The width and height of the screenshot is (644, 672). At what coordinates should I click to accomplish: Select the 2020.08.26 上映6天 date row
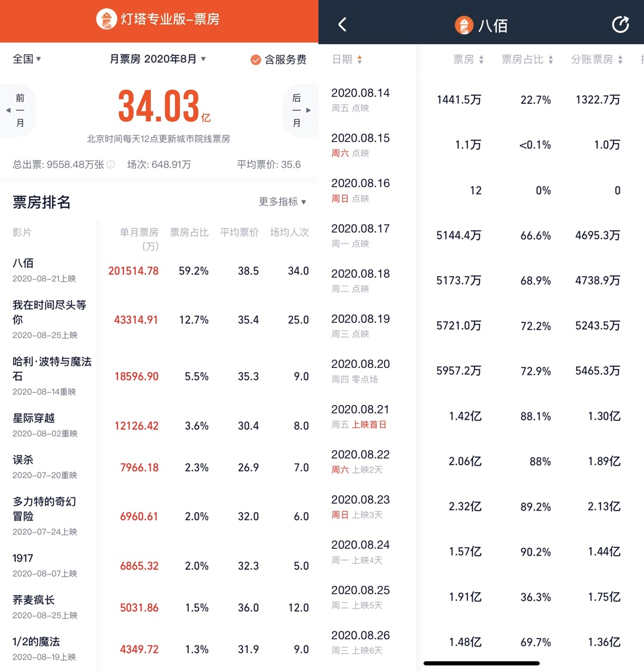[481, 642]
